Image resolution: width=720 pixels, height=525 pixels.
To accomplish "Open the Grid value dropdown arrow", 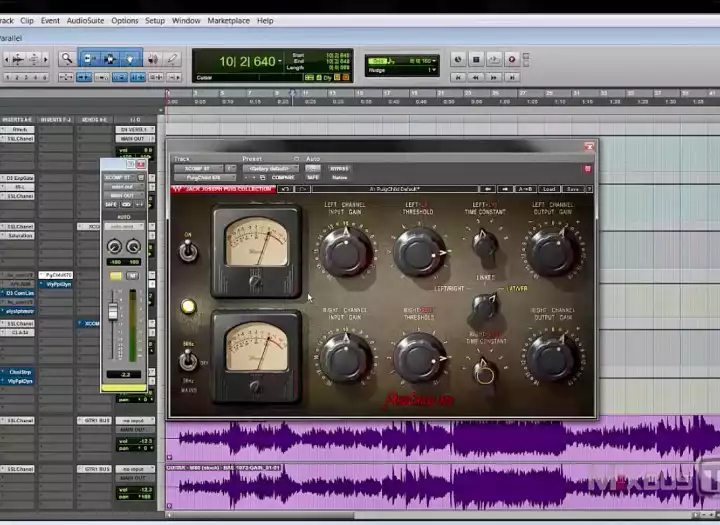I will 434,61.
